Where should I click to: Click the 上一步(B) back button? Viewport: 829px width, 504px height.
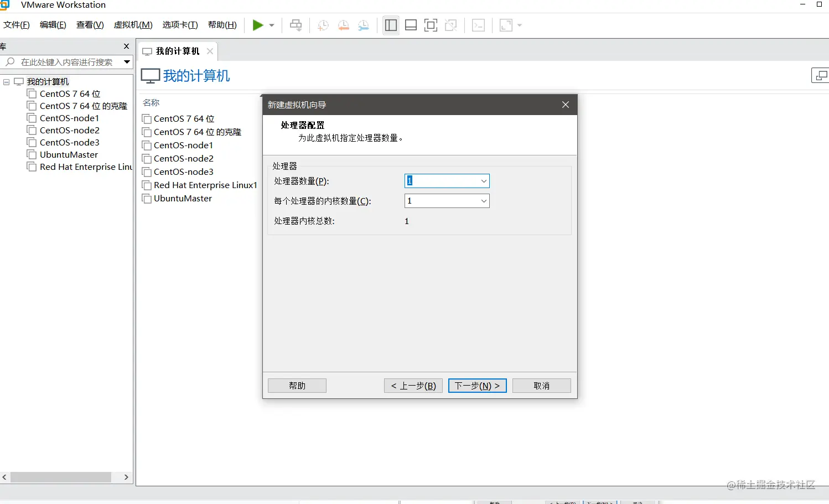[x=413, y=386]
